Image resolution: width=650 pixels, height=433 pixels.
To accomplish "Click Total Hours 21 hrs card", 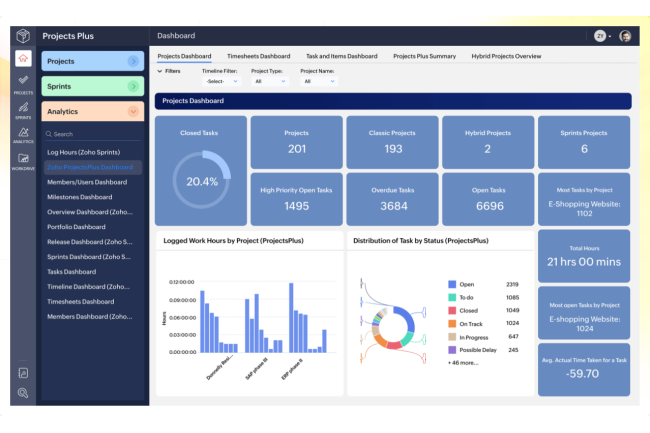I will 584,256.
